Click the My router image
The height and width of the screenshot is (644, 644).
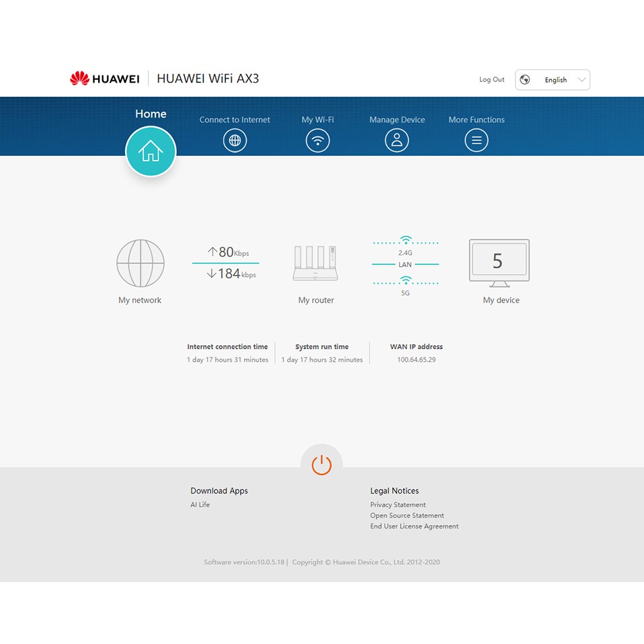315,264
